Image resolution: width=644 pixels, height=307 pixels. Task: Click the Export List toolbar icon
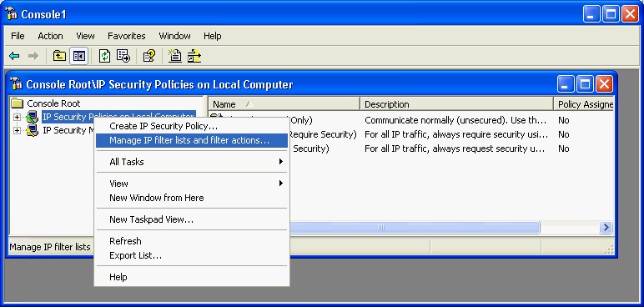tap(123, 56)
